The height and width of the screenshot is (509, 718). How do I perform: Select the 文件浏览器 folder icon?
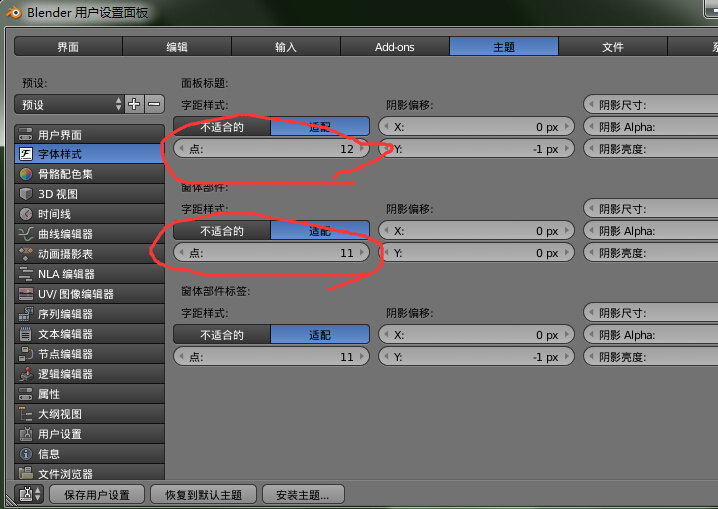[26, 472]
